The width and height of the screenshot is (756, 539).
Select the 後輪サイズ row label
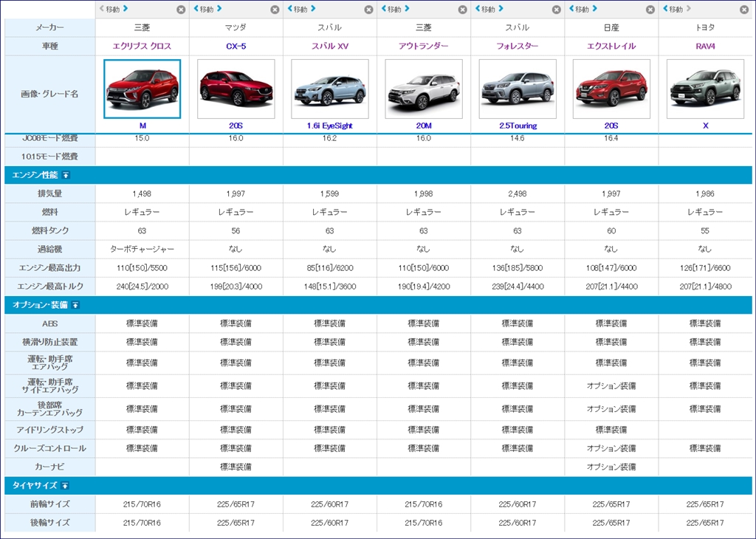(50, 523)
